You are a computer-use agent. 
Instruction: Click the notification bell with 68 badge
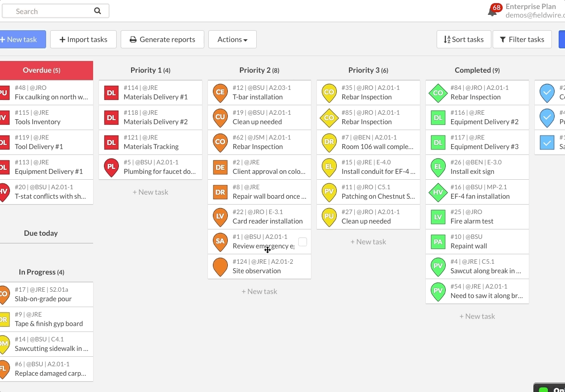493,11
